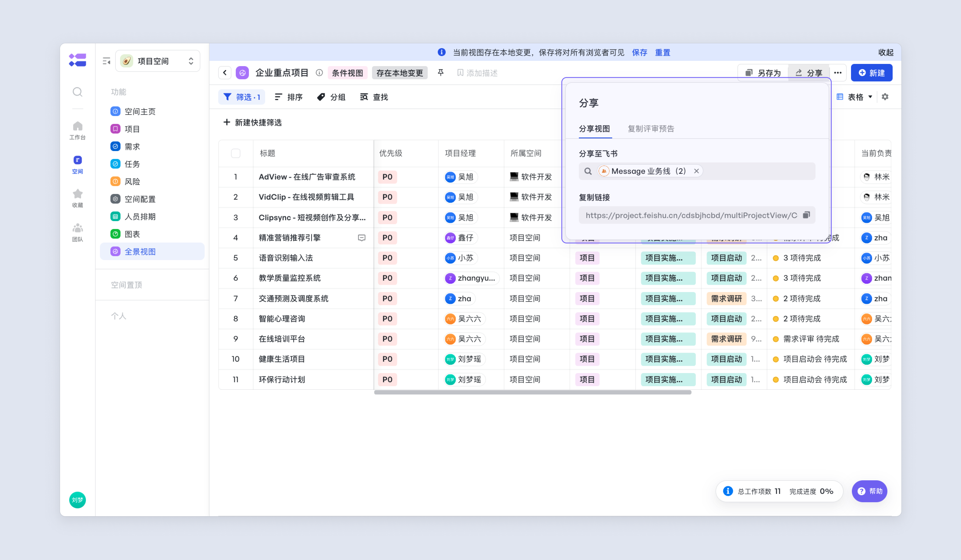Viewport: 961px width, 560px height.
Task: Click 添加描述 to add a description
Action: click(477, 73)
